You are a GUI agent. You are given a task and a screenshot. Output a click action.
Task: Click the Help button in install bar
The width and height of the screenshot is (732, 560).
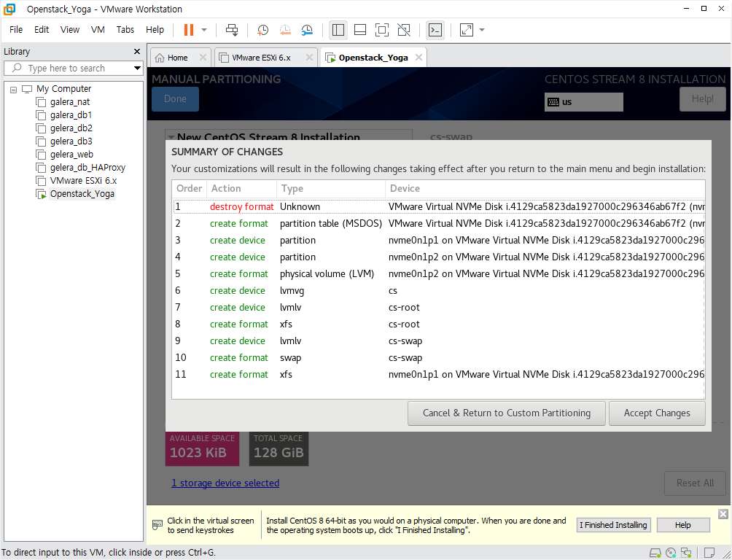(x=682, y=525)
